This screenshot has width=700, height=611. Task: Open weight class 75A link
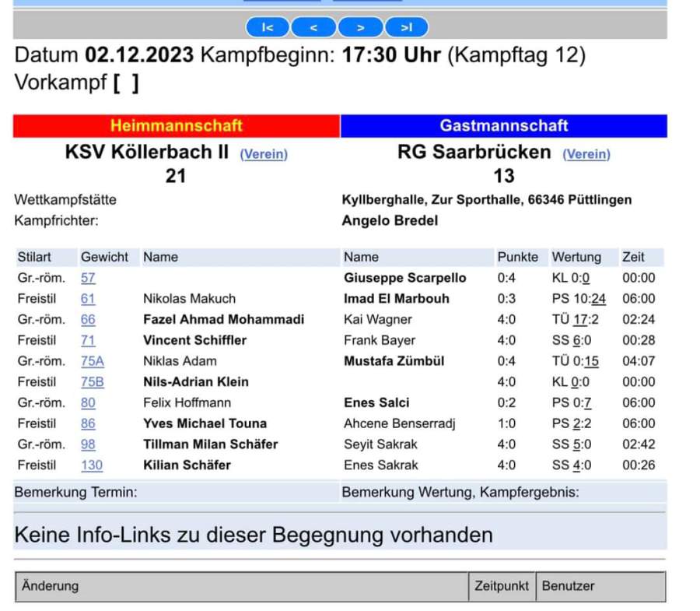click(x=93, y=361)
